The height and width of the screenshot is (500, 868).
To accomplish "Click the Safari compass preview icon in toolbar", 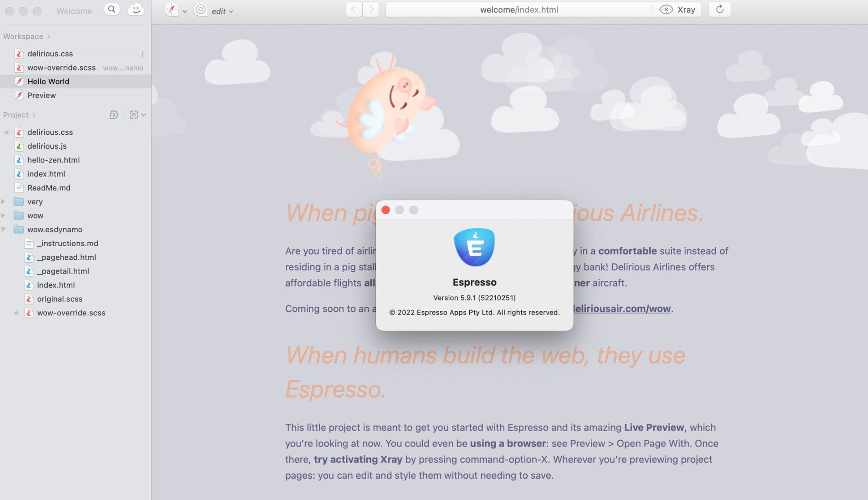I will coord(172,9).
